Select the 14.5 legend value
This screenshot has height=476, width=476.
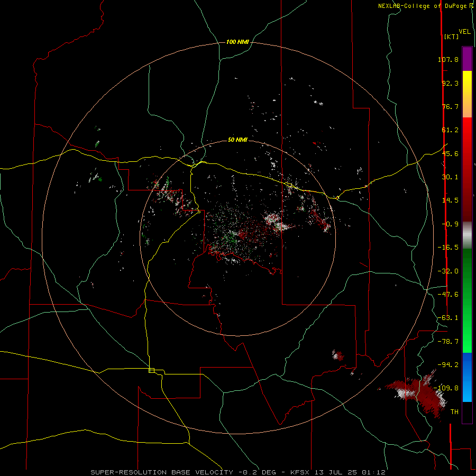pyautogui.click(x=450, y=200)
